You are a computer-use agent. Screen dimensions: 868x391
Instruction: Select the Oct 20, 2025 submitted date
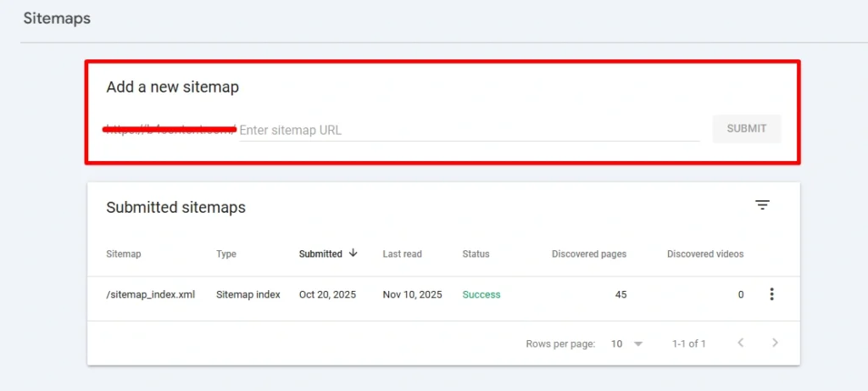coord(327,295)
